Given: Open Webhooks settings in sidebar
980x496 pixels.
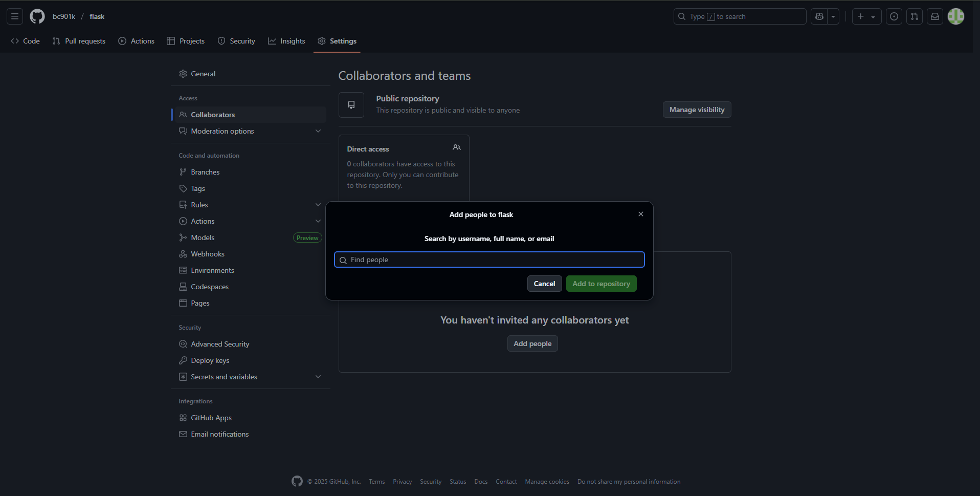Looking at the screenshot, I should [x=207, y=254].
